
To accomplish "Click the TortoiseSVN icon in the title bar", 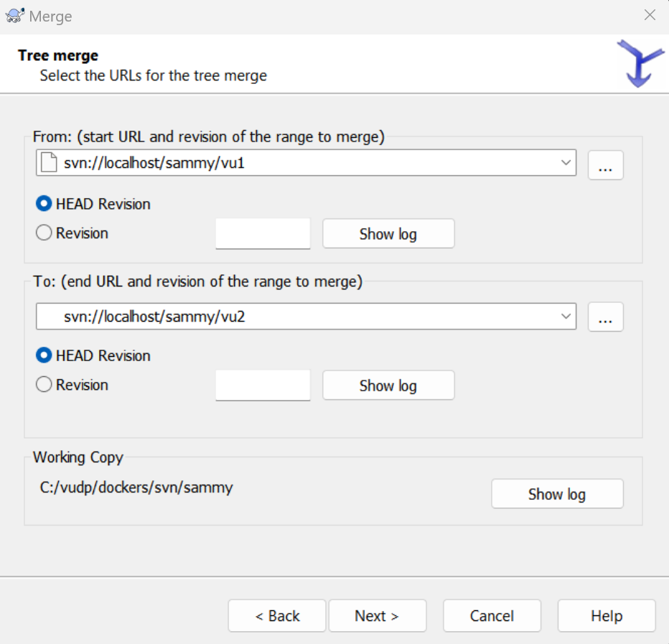I will pos(15,15).
